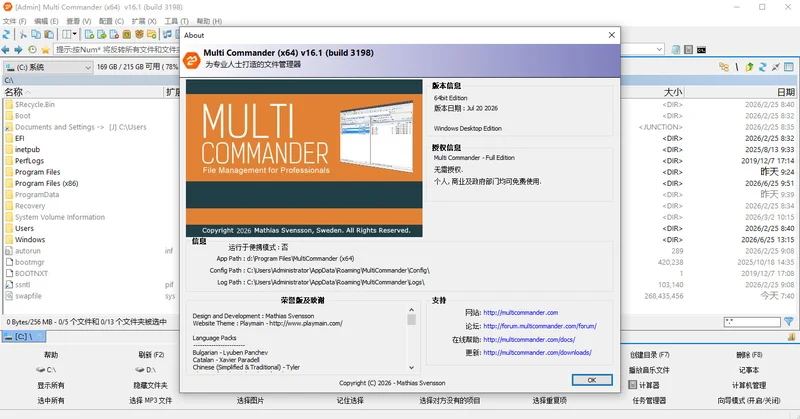The image size is (800, 419).
Task: Click the Cut scissors icon
Action: 23,35
